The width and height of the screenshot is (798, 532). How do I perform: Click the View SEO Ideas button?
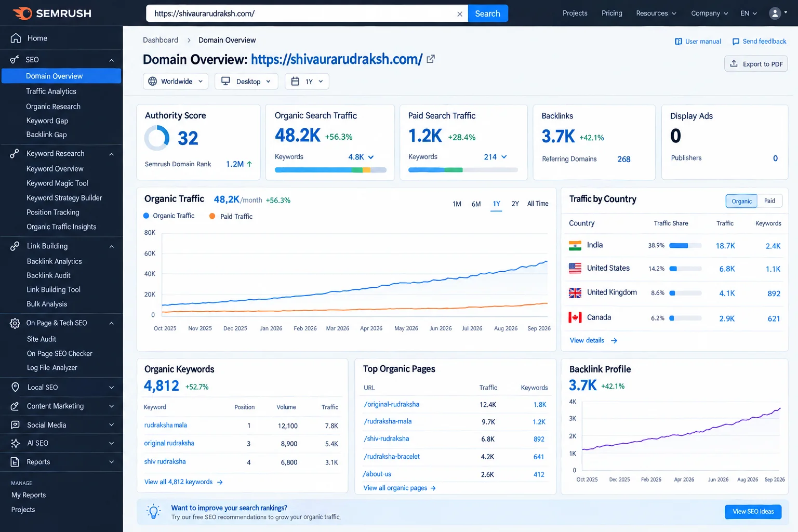753,512
